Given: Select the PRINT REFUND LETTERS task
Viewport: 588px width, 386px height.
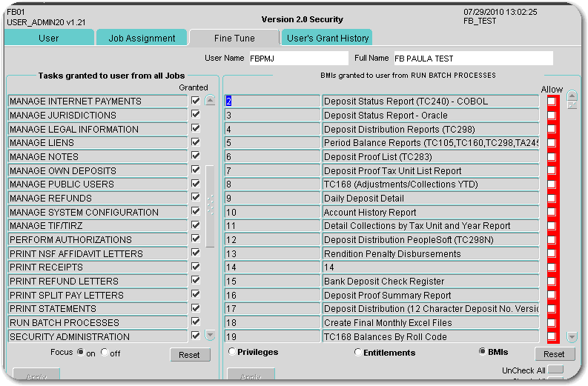Looking at the screenshot, I should click(97, 281).
